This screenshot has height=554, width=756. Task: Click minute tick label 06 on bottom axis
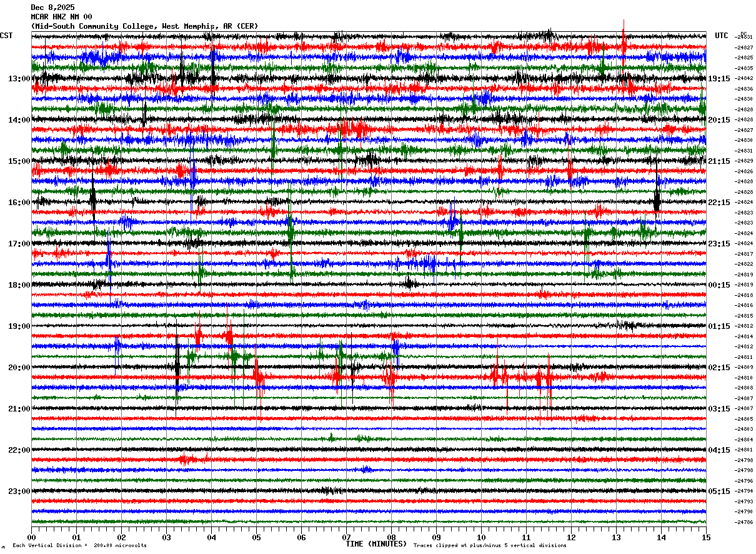301,536
